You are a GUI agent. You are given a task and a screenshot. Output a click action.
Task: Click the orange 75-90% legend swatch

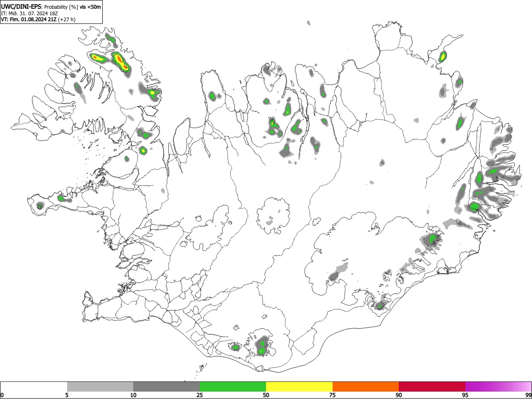point(366,387)
